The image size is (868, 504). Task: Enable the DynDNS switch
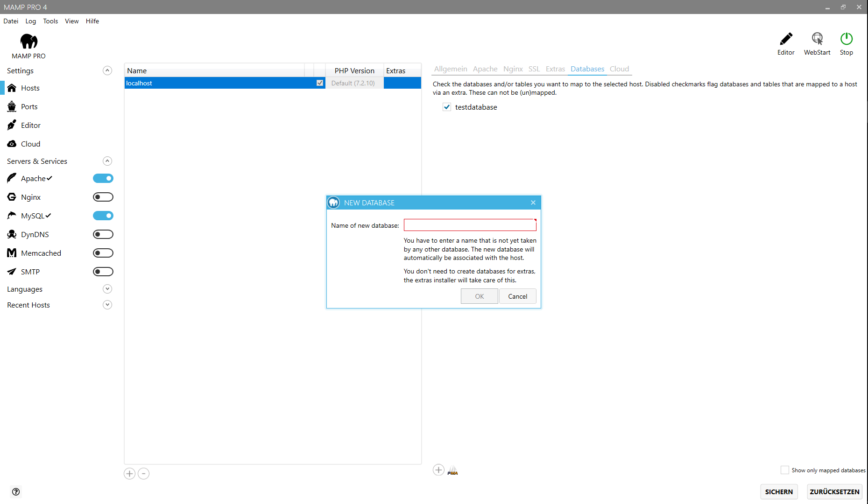pyautogui.click(x=103, y=234)
